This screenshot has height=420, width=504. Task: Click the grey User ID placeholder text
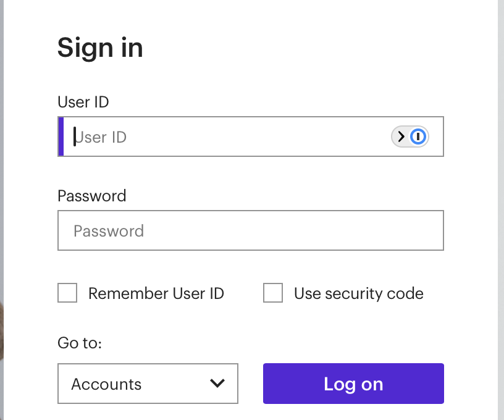(x=100, y=138)
